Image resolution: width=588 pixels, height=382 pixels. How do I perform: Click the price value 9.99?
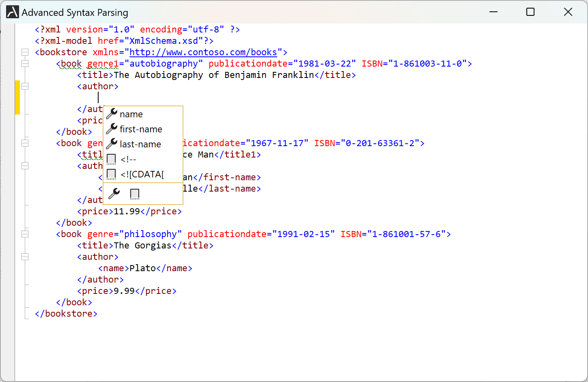pos(124,291)
